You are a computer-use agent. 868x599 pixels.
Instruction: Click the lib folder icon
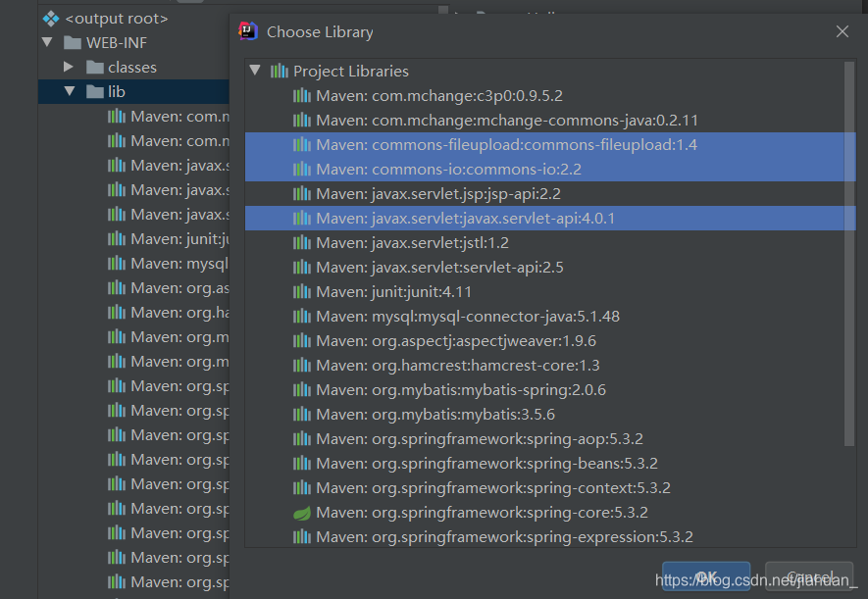tap(95, 92)
